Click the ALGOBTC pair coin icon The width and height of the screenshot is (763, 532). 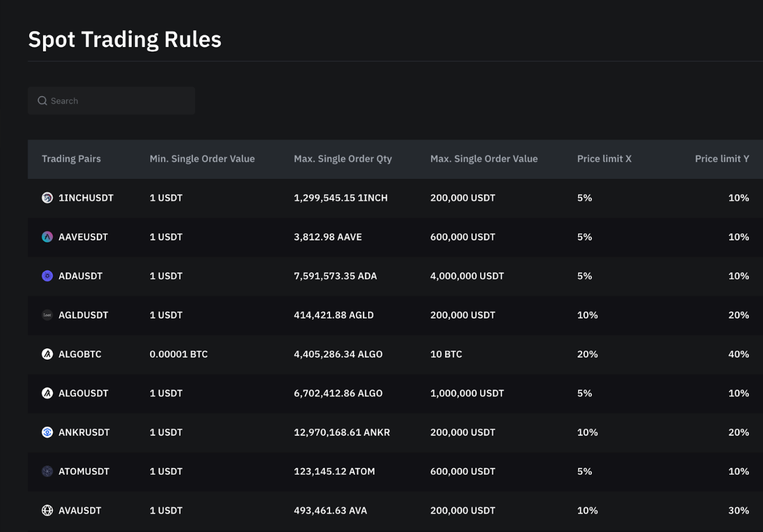click(47, 354)
